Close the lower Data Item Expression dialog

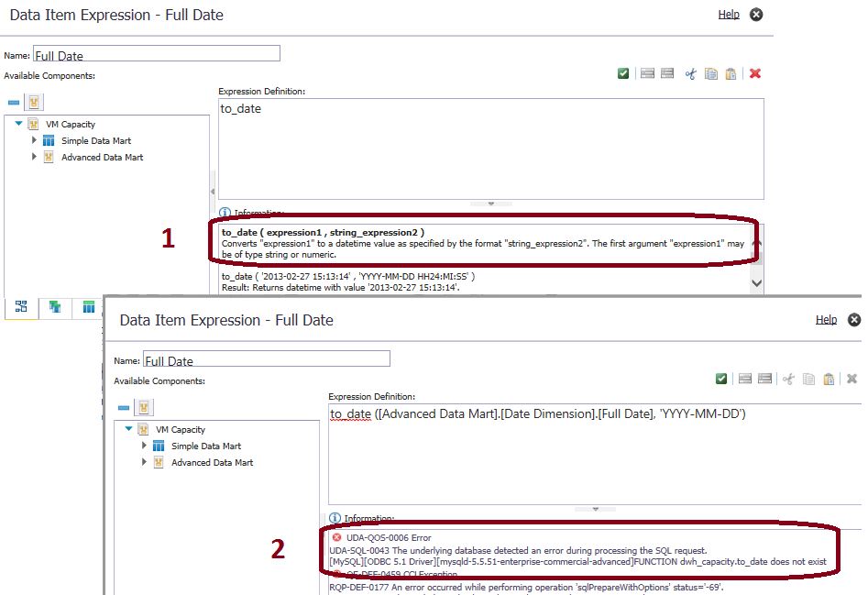(855, 319)
